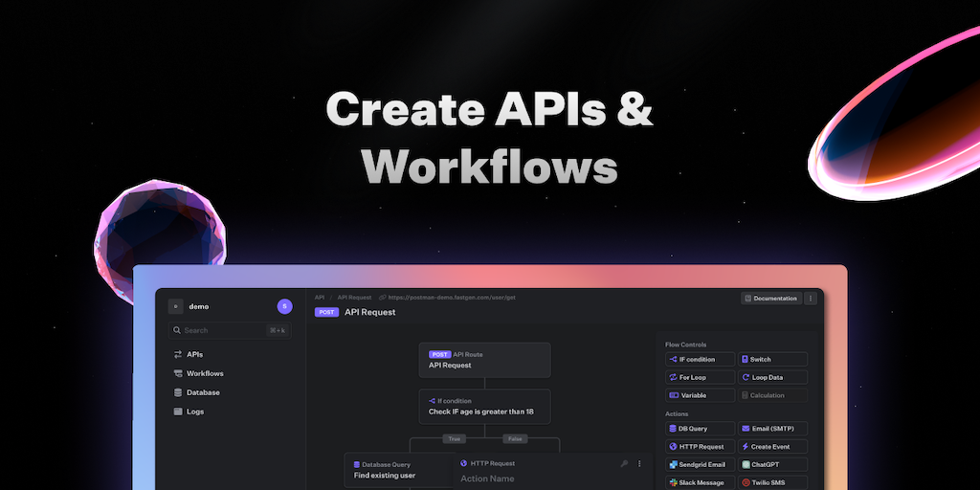Click the False branch label
Screen dimensions: 980x490
tap(515, 438)
